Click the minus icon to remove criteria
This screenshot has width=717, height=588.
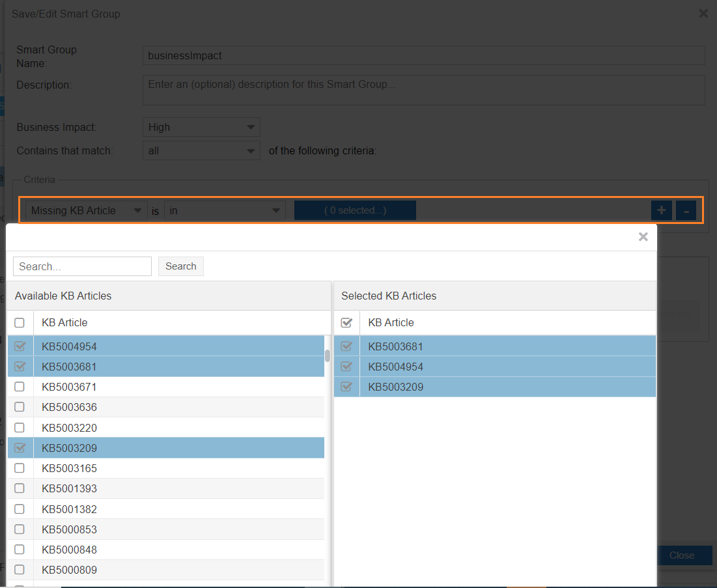coord(686,210)
